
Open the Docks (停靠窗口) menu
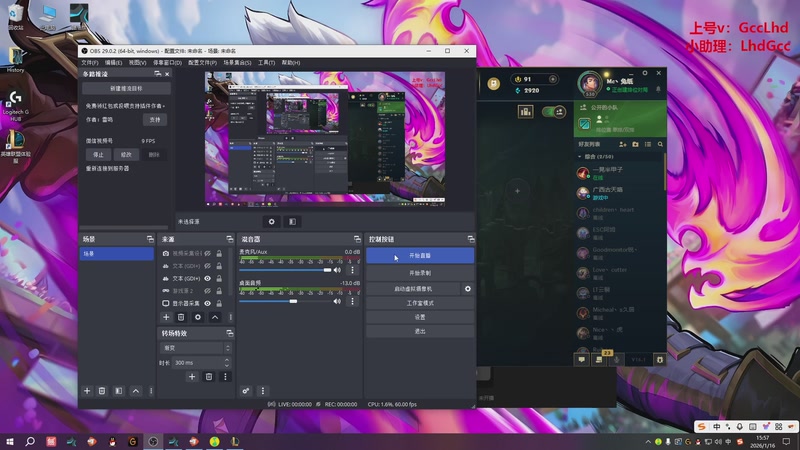[167, 63]
